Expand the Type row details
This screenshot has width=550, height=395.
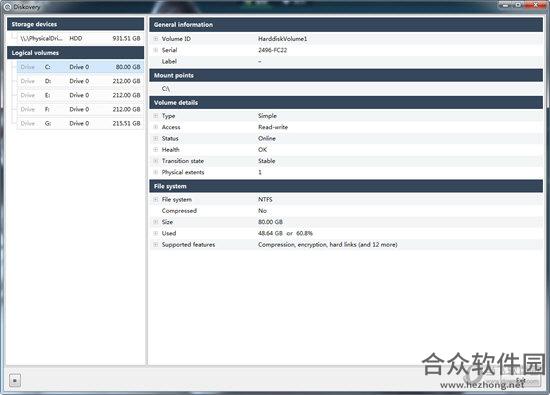[x=156, y=115]
